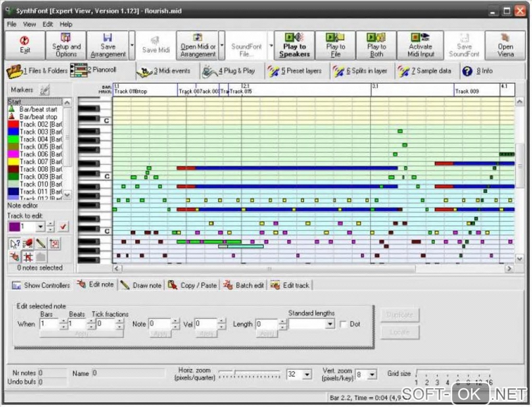532x407 pixels.
Task: Open the File menu
Action: point(11,24)
